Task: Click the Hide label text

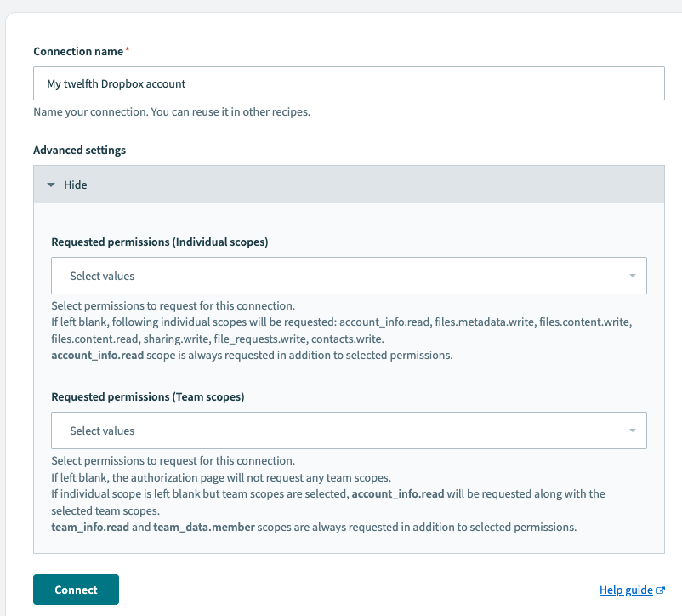Action: point(76,185)
